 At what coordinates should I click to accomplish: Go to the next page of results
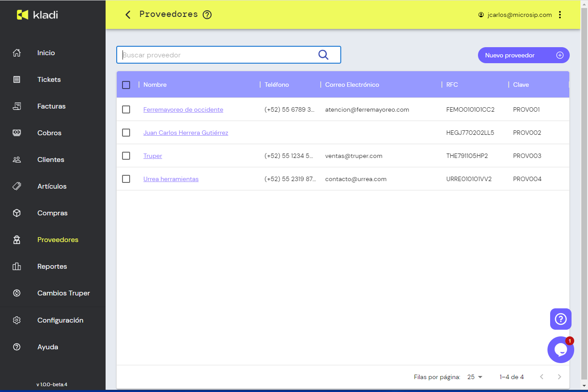click(559, 377)
